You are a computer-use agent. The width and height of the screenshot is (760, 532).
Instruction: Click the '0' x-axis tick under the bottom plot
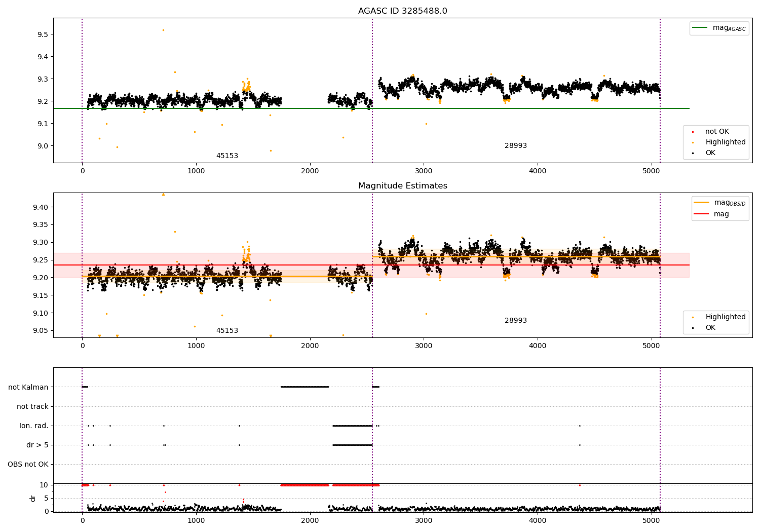tap(82, 520)
